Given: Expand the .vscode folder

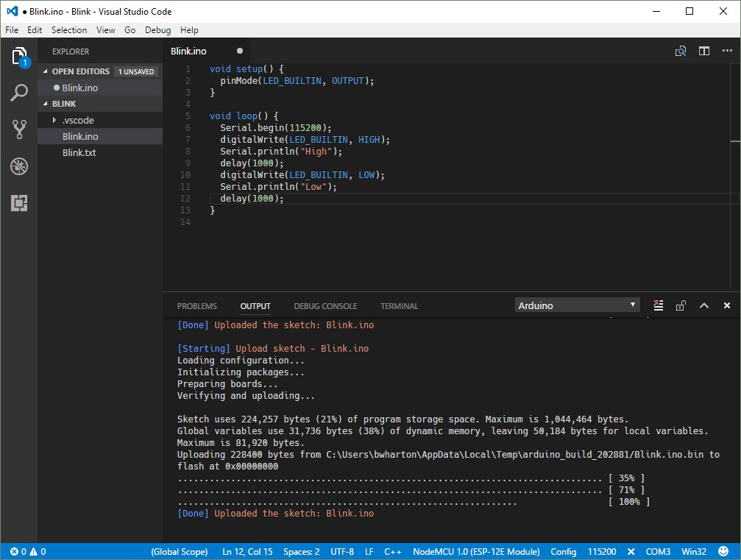Looking at the screenshot, I should point(54,120).
